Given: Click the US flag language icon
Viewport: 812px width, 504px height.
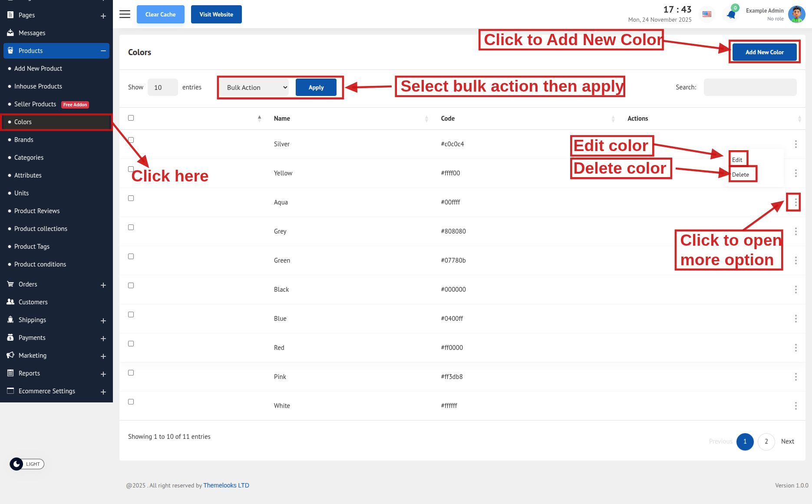Looking at the screenshot, I should tap(707, 14).
